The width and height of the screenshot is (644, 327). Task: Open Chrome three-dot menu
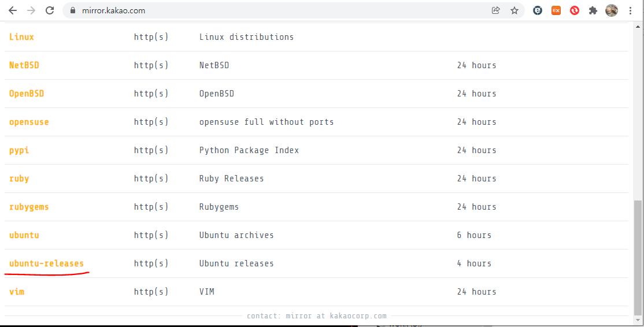click(630, 10)
